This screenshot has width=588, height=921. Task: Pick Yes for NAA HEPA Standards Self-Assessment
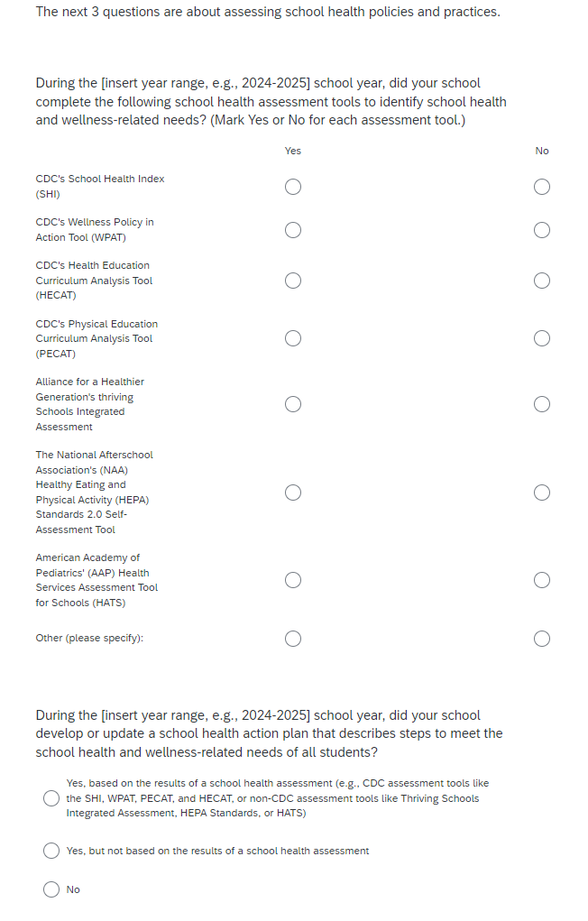pyautogui.click(x=293, y=493)
